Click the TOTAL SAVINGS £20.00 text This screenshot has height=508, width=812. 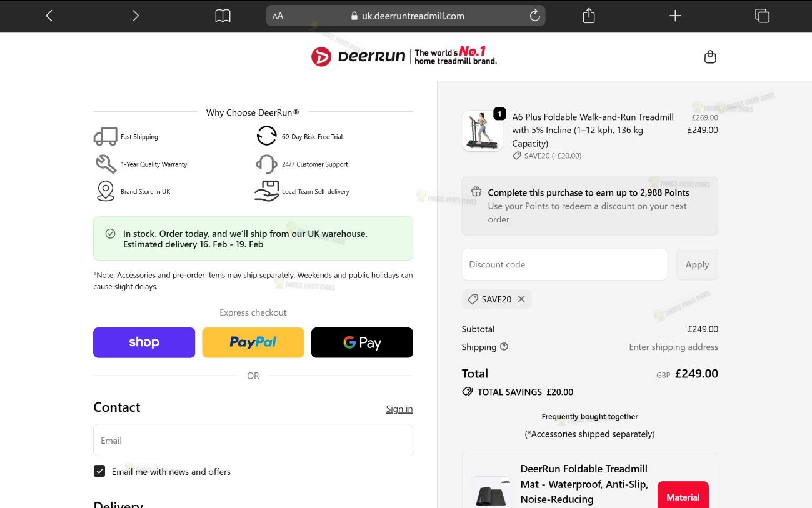coord(525,392)
